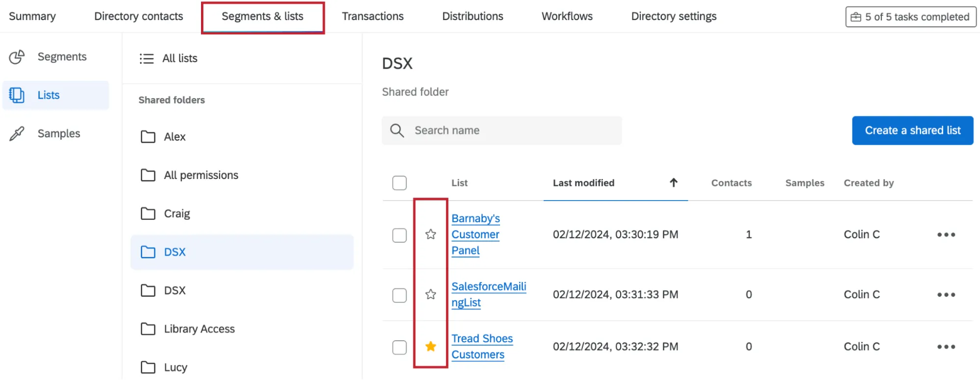The width and height of the screenshot is (980, 380).
Task: Click the search magnifier icon
Action: pyautogui.click(x=397, y=130)
